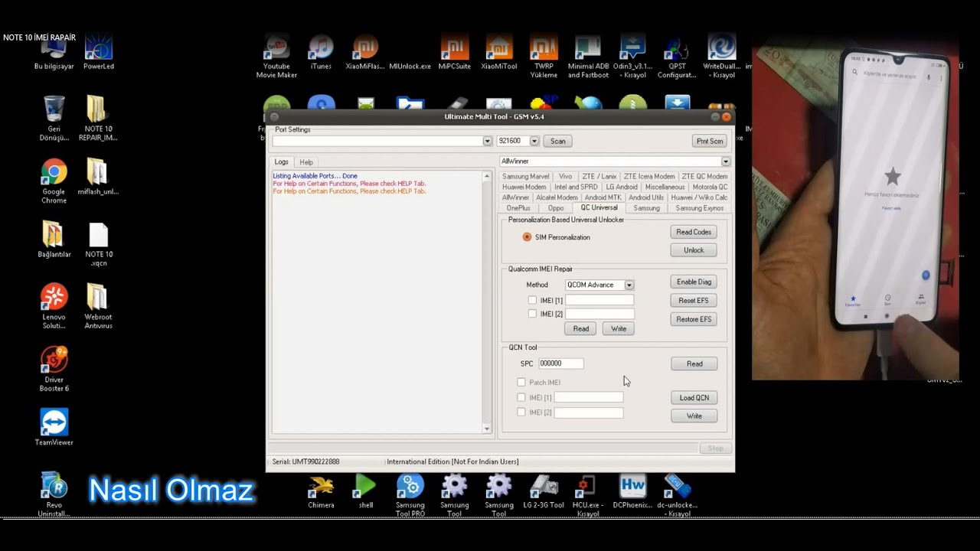
Task: Click the Prnt Scrn button
Action: tap(710, 141)
